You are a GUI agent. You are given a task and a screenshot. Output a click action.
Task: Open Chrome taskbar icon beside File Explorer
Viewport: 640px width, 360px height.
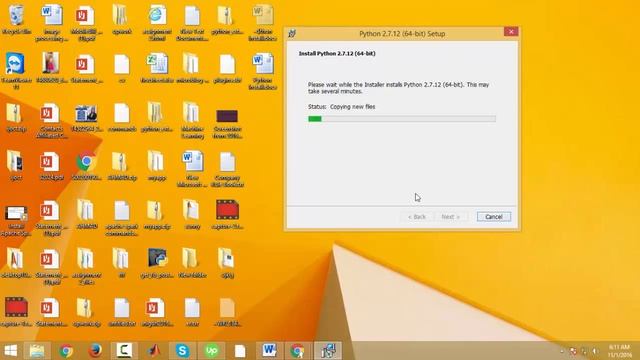[66, 351]
